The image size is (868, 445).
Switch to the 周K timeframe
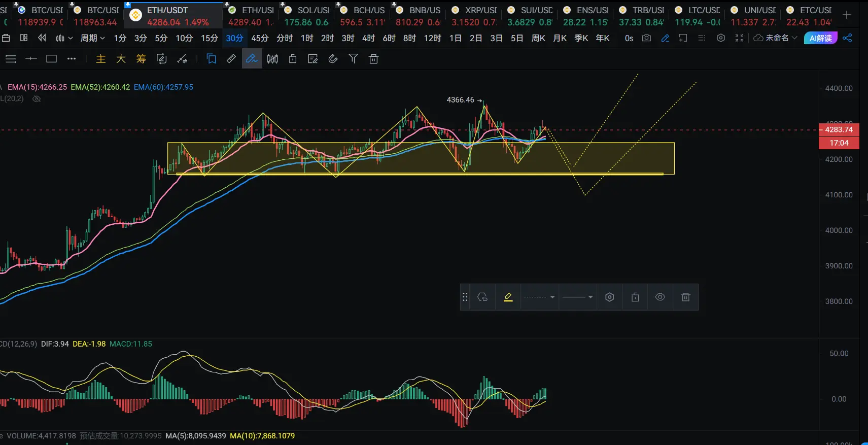coord(538,38)
